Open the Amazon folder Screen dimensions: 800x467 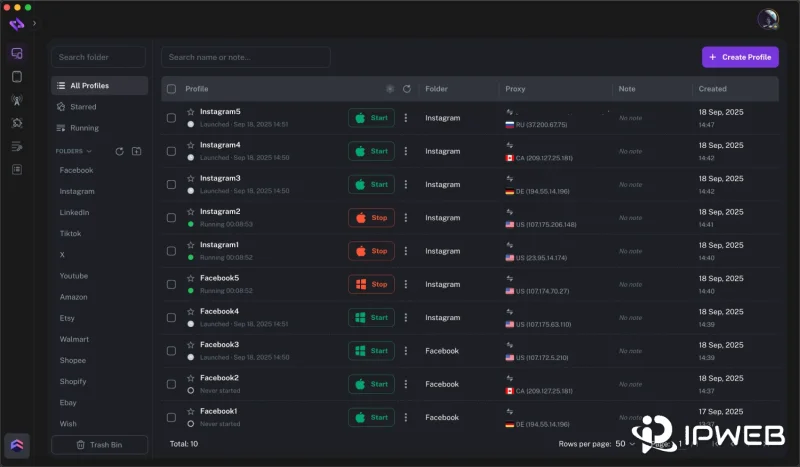tap(73, 297)
